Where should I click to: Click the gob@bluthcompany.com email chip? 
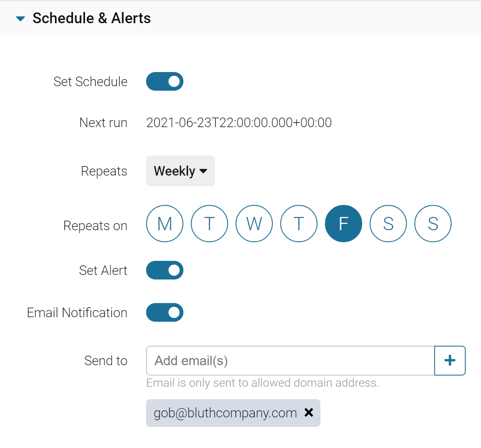[x=225, y=413]
